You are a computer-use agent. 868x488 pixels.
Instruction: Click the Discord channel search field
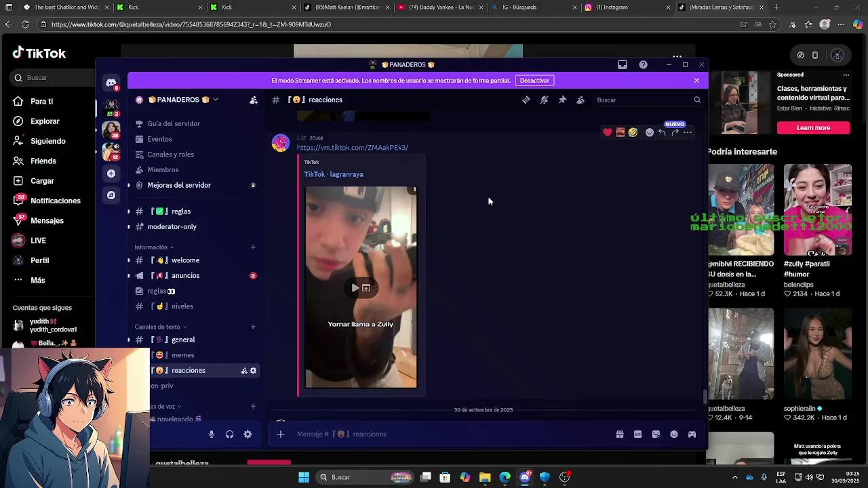pyautogui.click(x=648, y=100)
